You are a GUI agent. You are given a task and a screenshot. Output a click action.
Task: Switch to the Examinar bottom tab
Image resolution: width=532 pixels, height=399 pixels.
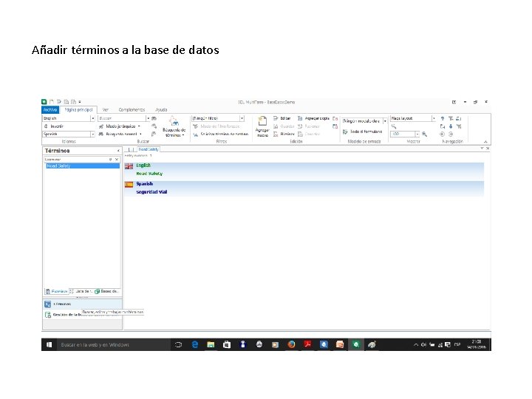click(57, 291)
